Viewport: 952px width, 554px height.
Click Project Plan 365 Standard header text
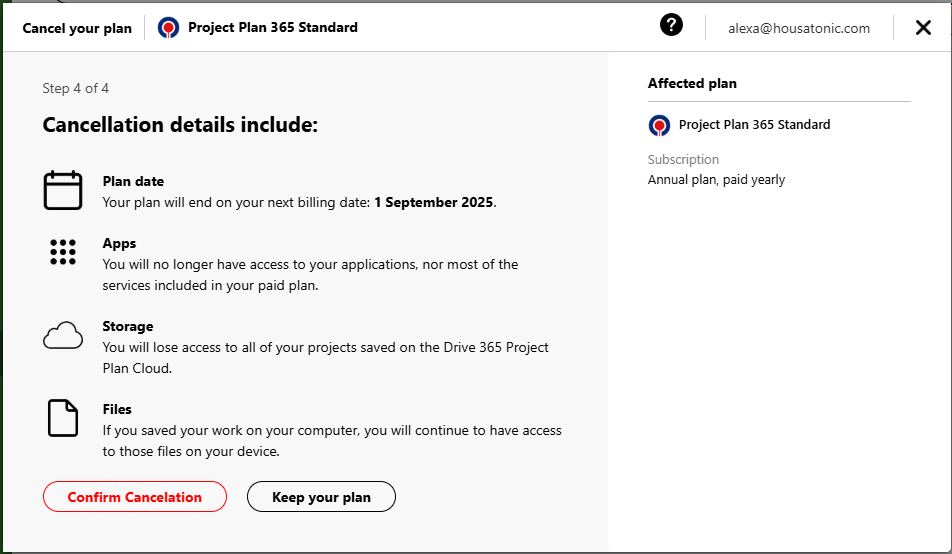273,27
